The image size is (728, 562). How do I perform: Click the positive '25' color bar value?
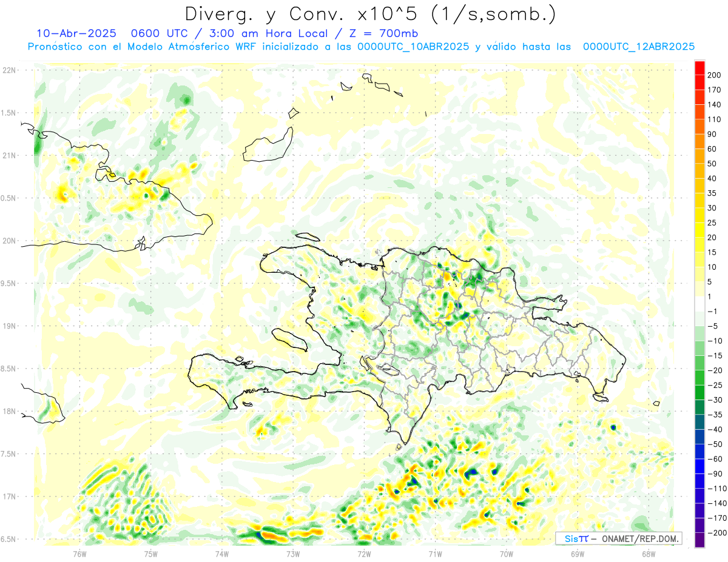click(713, 223)
